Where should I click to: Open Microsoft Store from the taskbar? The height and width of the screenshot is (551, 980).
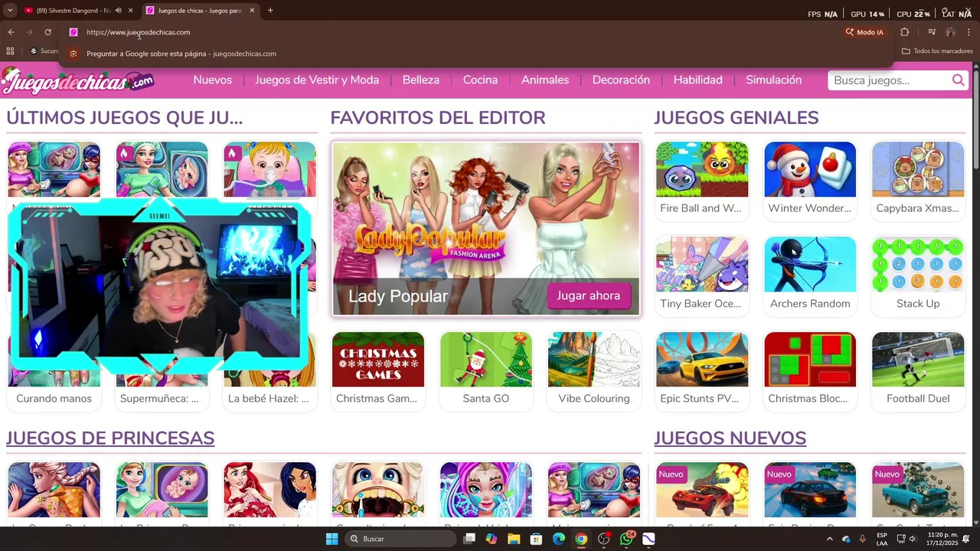pyautogui.click(x=537, y=539)
